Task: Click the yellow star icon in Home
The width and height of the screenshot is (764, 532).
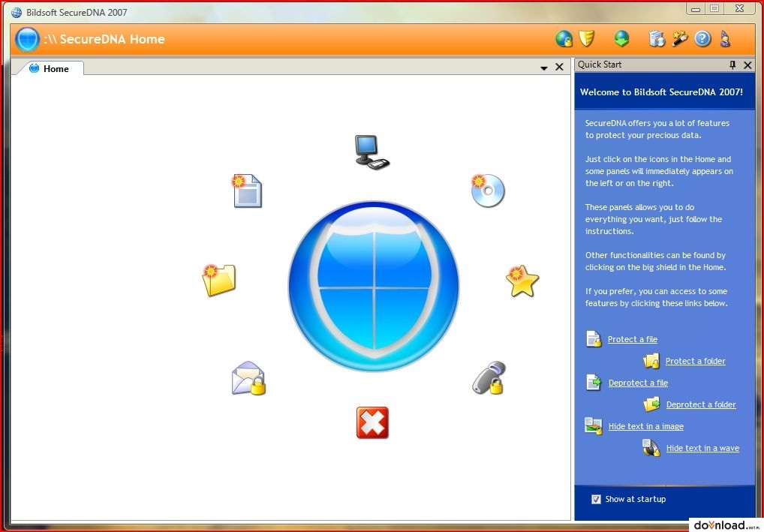Action: 522,281
